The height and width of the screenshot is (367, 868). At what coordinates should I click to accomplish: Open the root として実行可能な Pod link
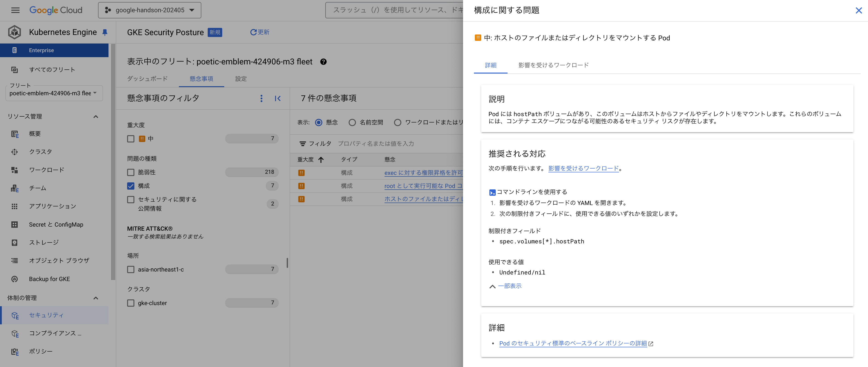coord(424,186)
